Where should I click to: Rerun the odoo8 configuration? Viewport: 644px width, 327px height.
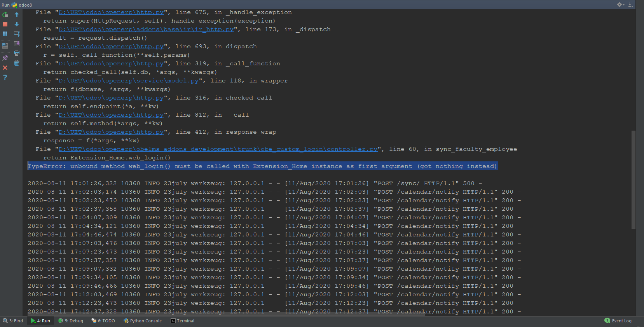[x=5, y=15]
